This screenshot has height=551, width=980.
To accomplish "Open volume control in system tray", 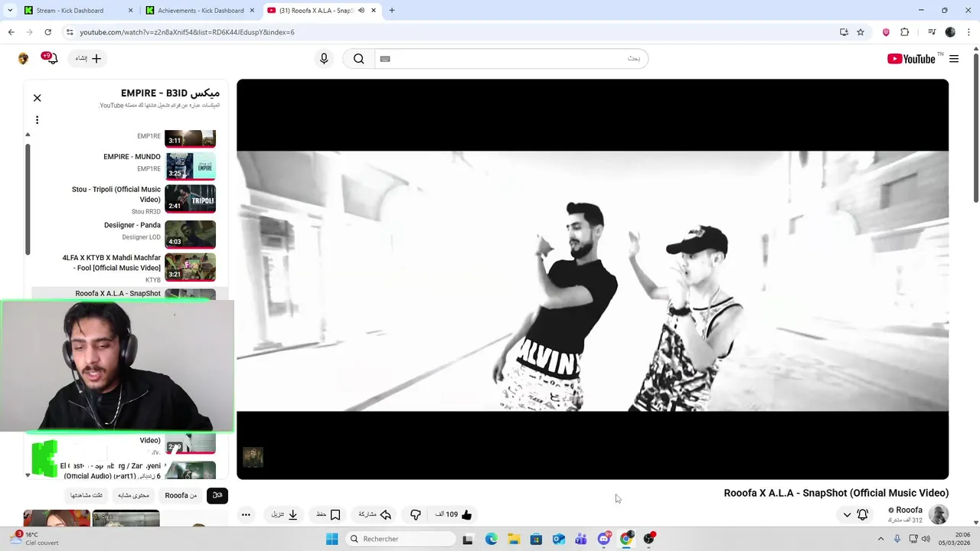I will [x=926, y=539].
